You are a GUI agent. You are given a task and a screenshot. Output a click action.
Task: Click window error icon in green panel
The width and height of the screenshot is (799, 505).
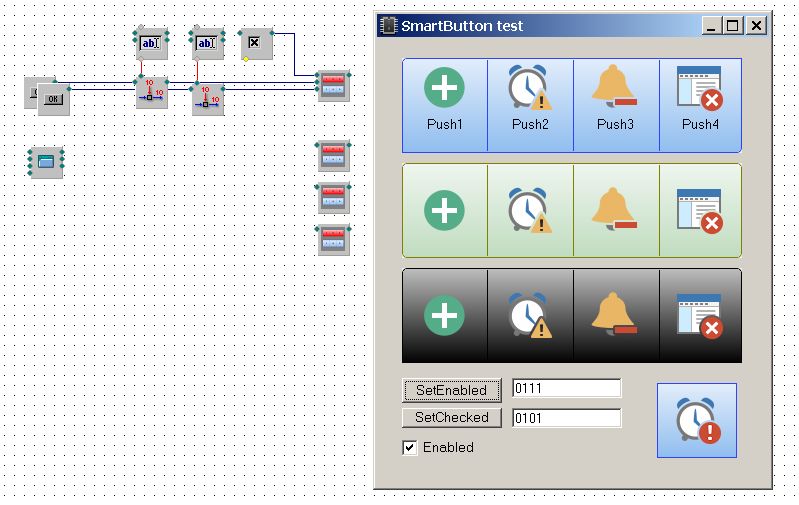click(x=700, y=211)
